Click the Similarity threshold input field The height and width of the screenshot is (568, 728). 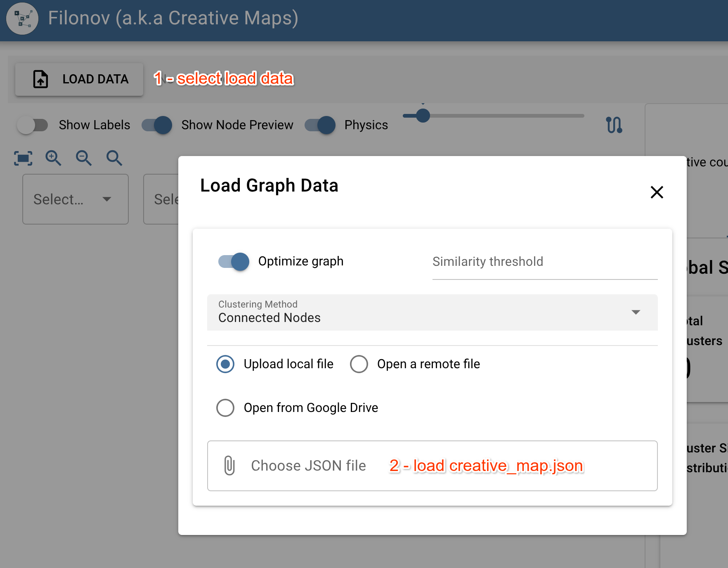[x=544, y=262]
